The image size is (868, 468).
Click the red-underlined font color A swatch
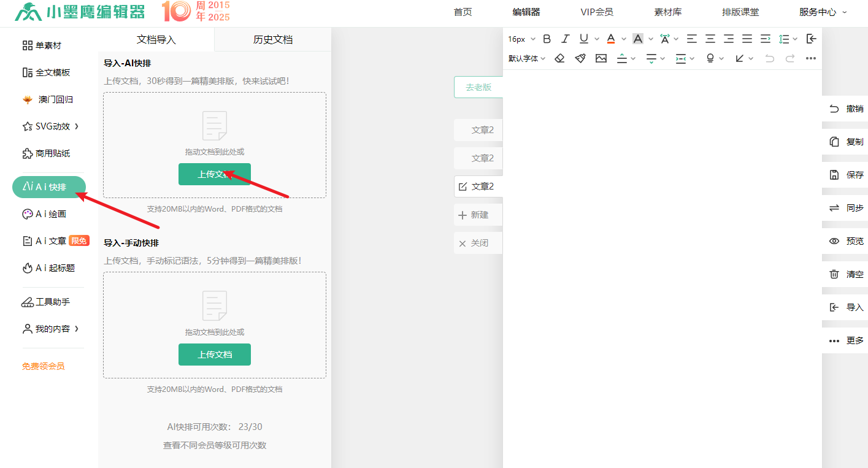pyautogui.click(x=611, y=39)
